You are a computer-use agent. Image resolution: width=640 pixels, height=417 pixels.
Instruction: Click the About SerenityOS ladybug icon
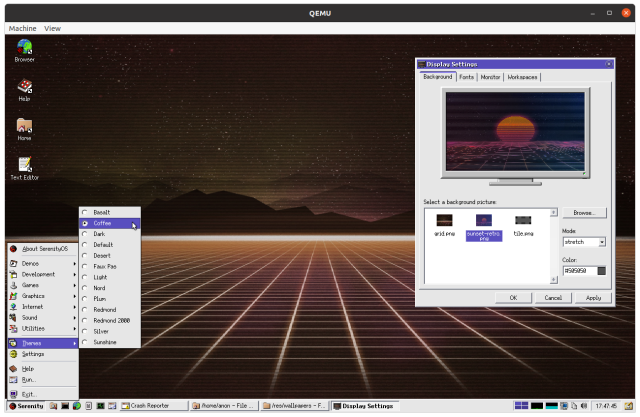(14, 248)
